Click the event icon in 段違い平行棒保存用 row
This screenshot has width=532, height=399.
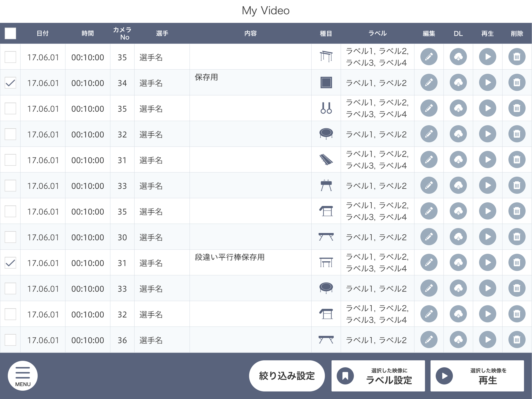click(326, 262)
